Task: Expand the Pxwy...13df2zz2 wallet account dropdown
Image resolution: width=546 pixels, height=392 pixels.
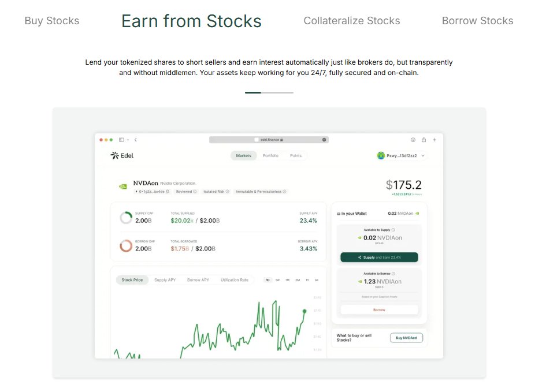Action: (x=401, y=155)
